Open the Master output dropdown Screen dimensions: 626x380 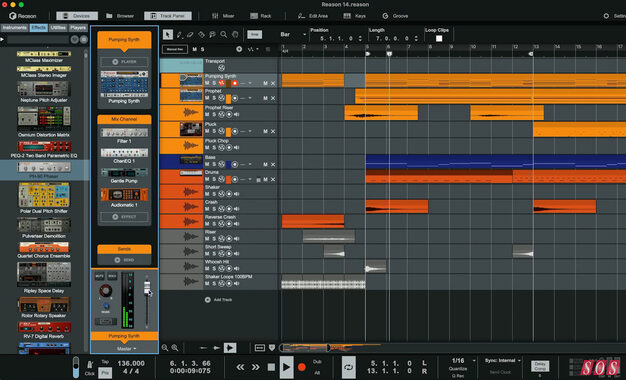coord(126,348)
